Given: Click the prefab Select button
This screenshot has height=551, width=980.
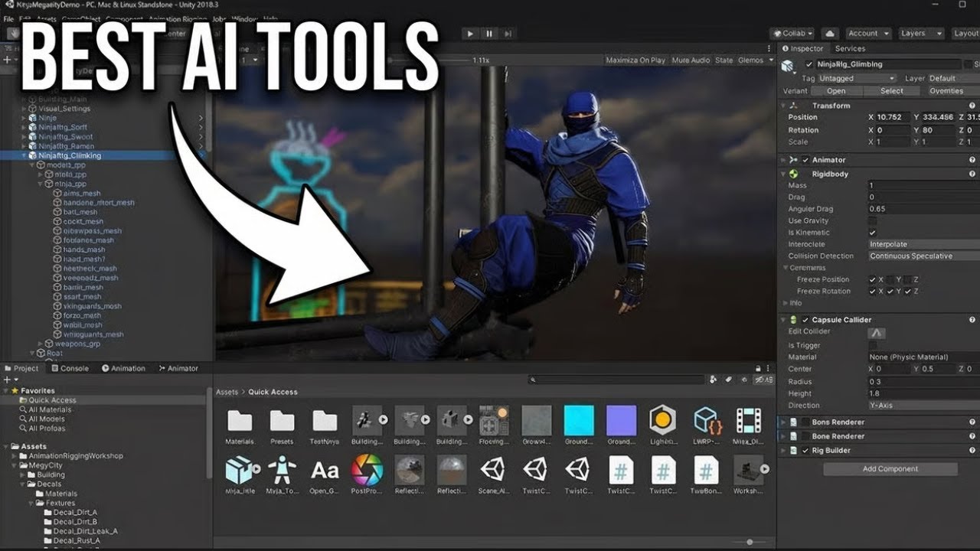Looking at the screenshot, I should pos(891,91).
